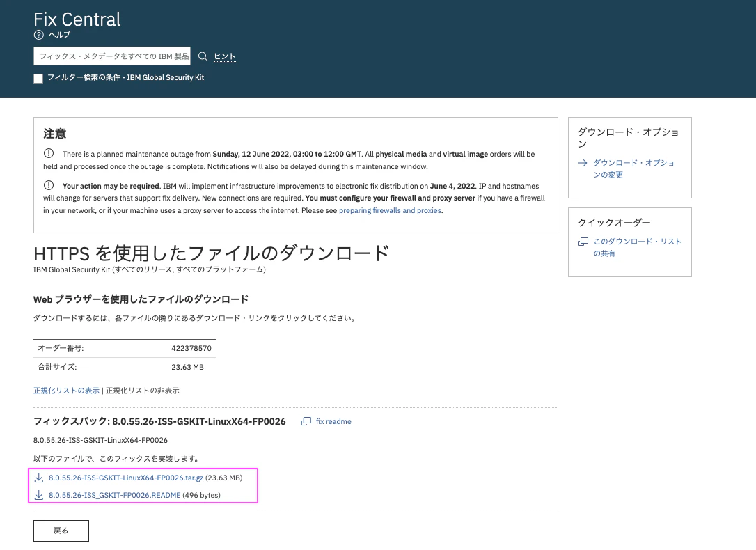Click the クイックオーダー panel heading
Viewport: 756px width, 550px height.
pyautogui.click(x=614, y=222)
